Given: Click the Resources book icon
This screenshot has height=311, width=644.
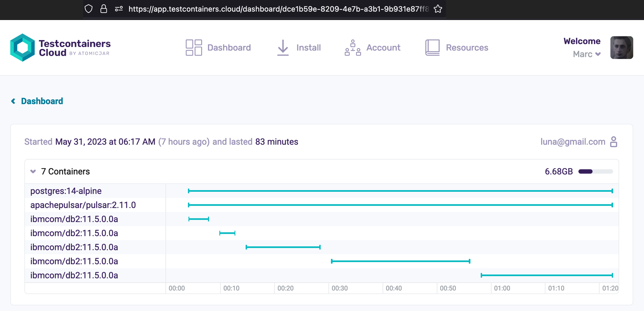Looking at the screenshot, I should [432, 47].
